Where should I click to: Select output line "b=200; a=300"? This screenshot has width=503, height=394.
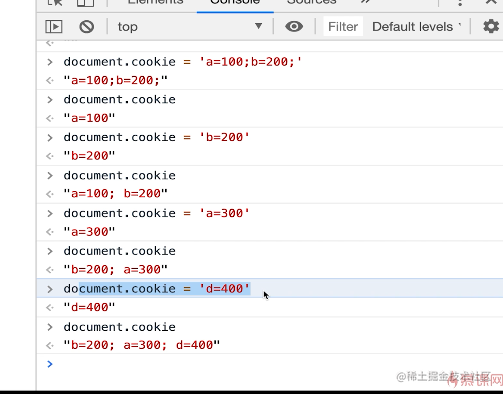click(x=116, y=269)
